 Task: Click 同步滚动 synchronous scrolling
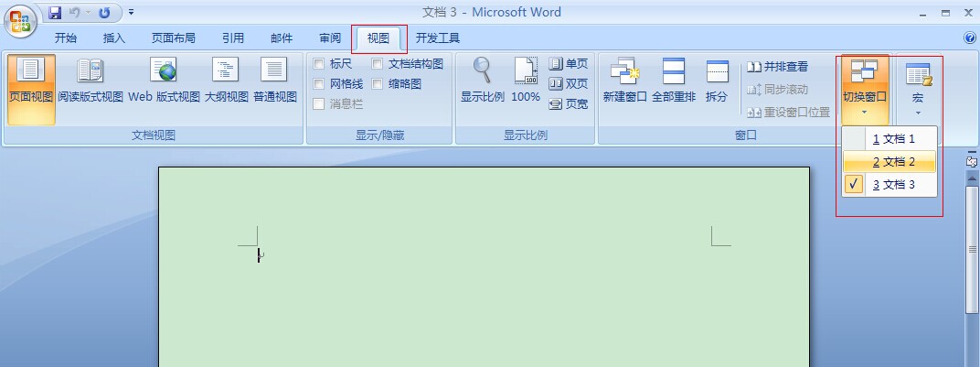(x=777, y=90)
